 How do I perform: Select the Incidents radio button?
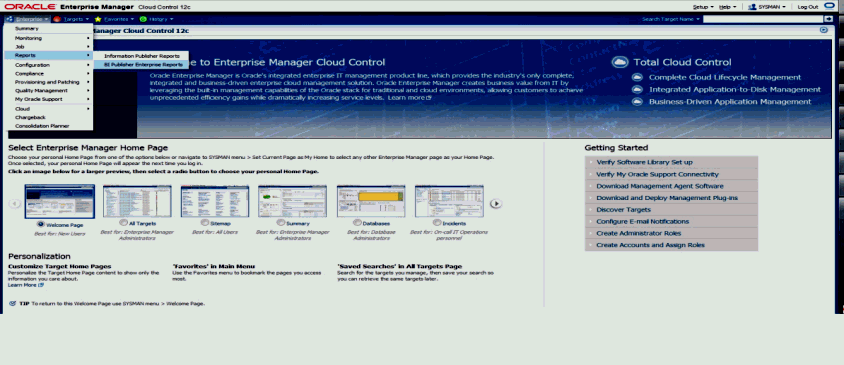437,222
